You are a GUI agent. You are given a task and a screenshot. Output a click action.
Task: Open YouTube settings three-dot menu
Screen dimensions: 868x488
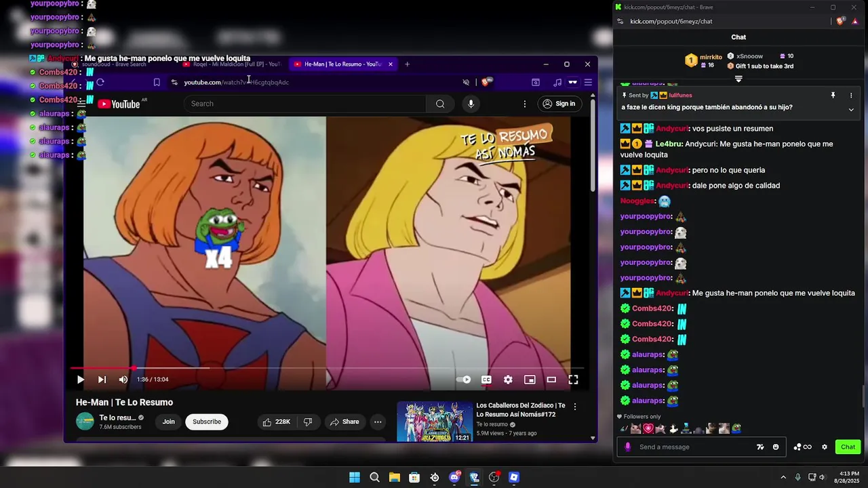tap(524, 104)
